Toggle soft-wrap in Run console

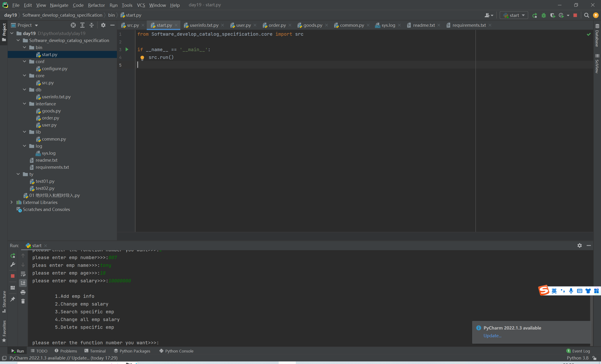point(23,274)
